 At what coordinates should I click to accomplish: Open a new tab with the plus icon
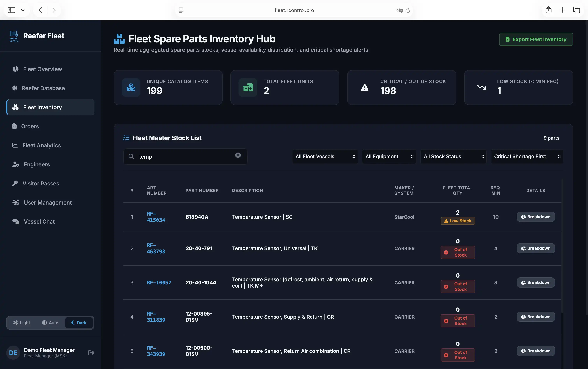click(562, 10)
